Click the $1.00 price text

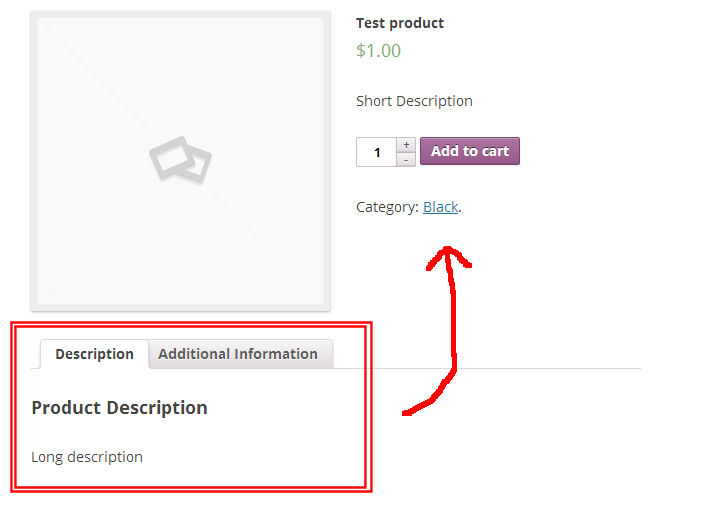point(378,50)
